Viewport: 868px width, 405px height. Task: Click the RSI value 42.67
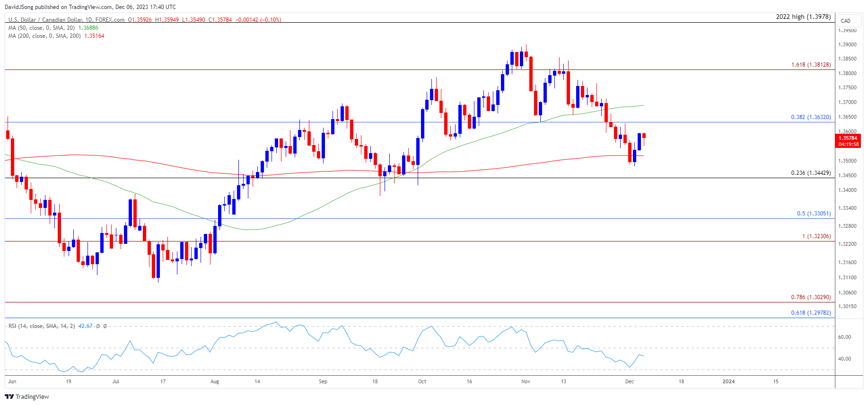pos(86,326)
